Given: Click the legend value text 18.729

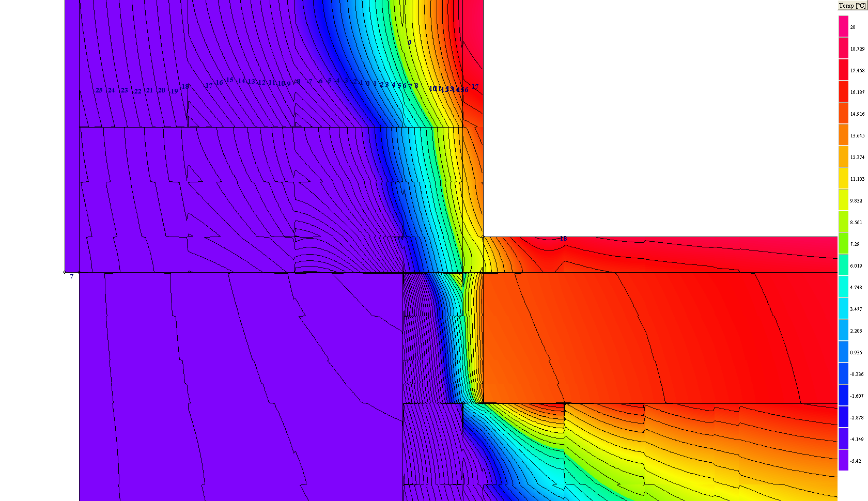Looking at the screenshot, I should pyautogui.click(x=857, y=49).
